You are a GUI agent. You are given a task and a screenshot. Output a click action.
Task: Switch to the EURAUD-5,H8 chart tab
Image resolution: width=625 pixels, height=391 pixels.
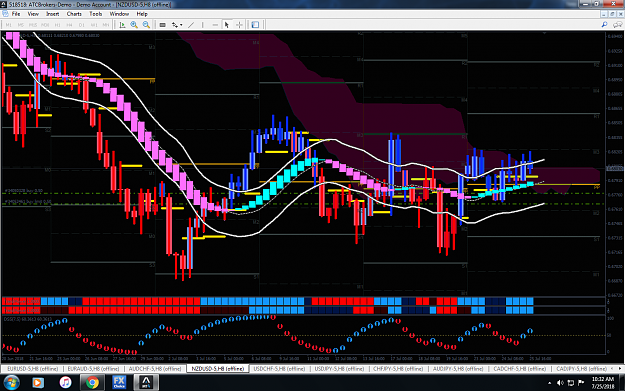94,369
